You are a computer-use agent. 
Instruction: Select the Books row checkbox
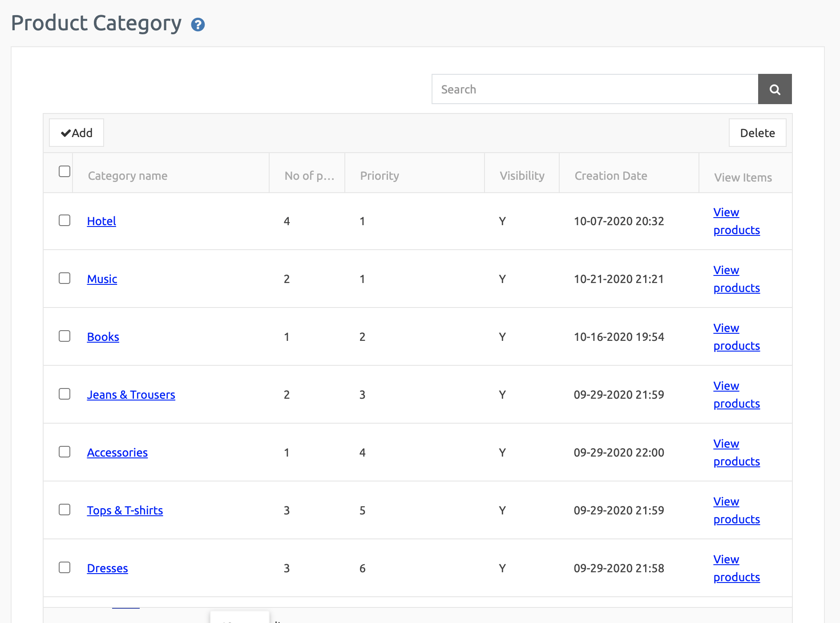[x=65, y=336]
